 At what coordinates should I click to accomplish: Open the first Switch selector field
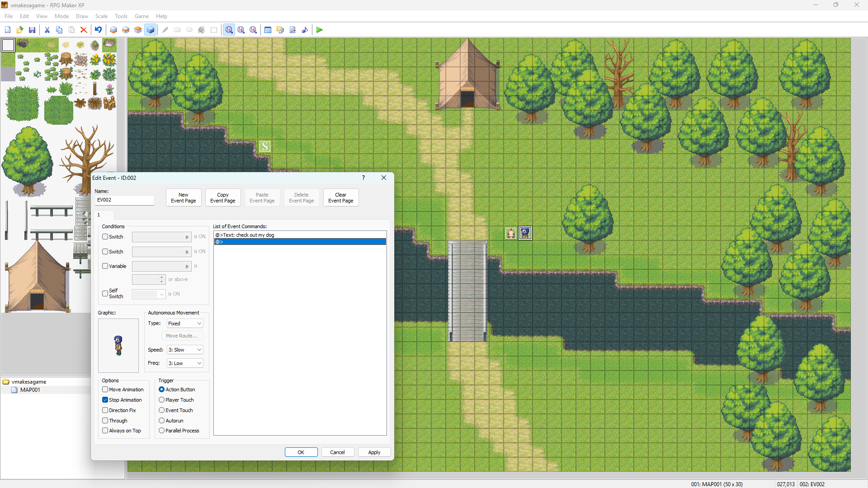(x=162, y=237)
